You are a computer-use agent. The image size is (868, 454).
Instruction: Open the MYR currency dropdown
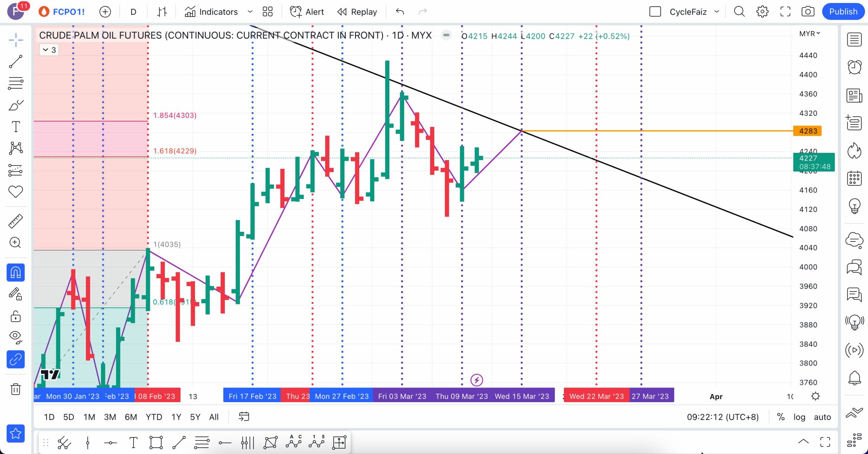(x=809, y=34)
